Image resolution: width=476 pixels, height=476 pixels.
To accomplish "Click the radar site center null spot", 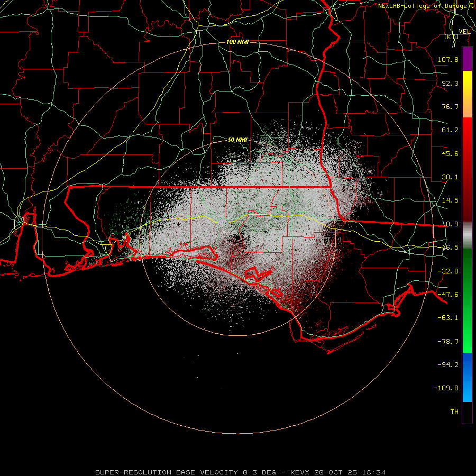I will pos(237,238).
